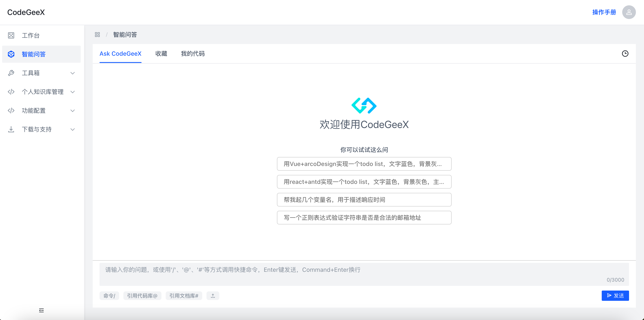Click the 智能问答 breadcrumb text
The height and width of the screenshot is (320, 644).
coord(125,35)
